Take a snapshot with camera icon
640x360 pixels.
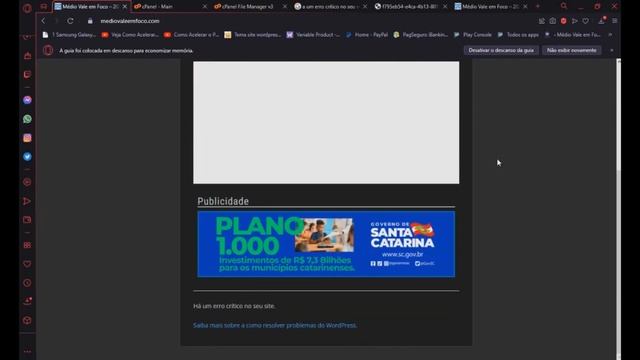[x=553, y=21]
